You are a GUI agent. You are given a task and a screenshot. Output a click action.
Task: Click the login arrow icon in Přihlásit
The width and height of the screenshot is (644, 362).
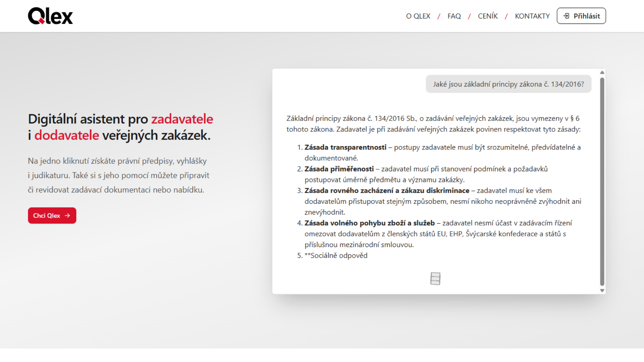coord(566,16)
